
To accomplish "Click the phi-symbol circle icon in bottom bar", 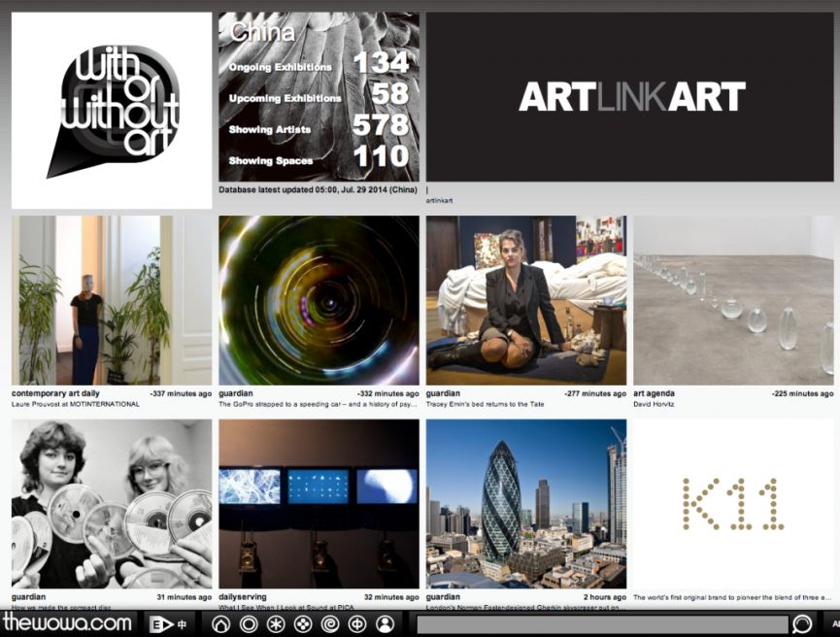I will click(357, 624).
